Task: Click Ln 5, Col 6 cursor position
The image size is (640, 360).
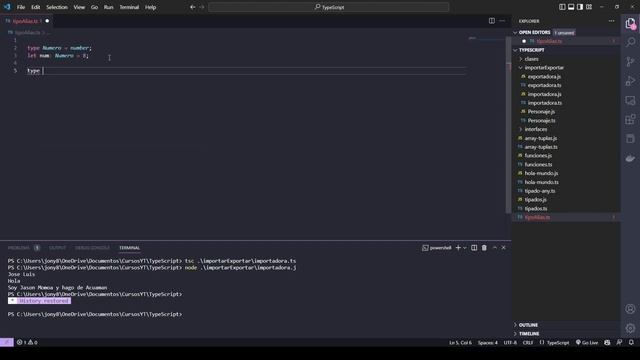Action: (460, 342)
